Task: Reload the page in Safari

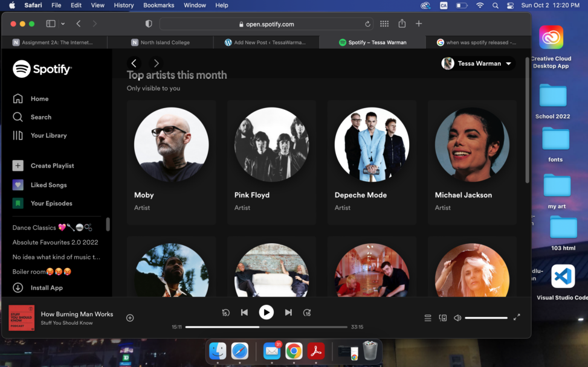Action: pos(367,24)
